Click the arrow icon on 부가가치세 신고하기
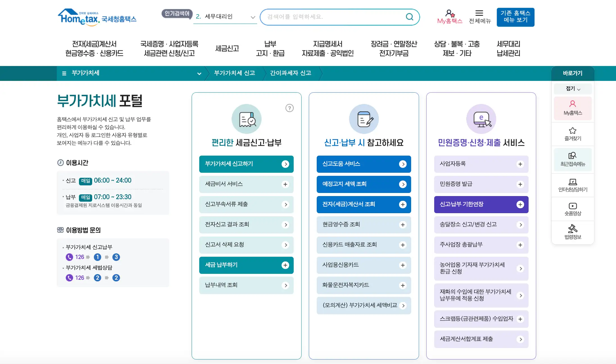Screen dimensions: 616x364 285,164
